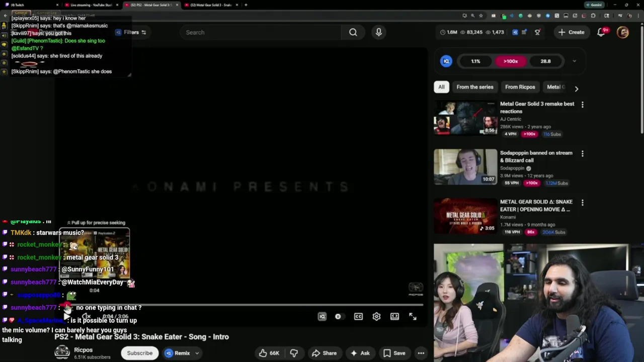Play or pause the video
Image resolution: width=644 pixels, height=362 pixels.
67,317
